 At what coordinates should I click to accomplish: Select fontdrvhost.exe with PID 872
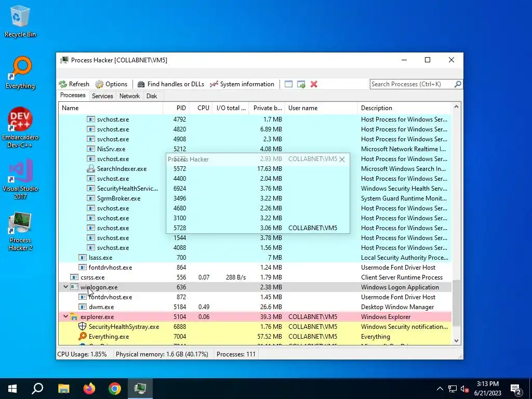pyautogui.click(x=255, y=297)
